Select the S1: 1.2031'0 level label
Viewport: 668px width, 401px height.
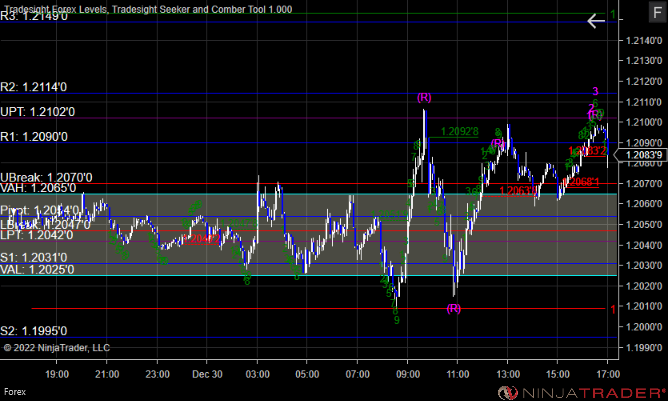tap(34, 257)
